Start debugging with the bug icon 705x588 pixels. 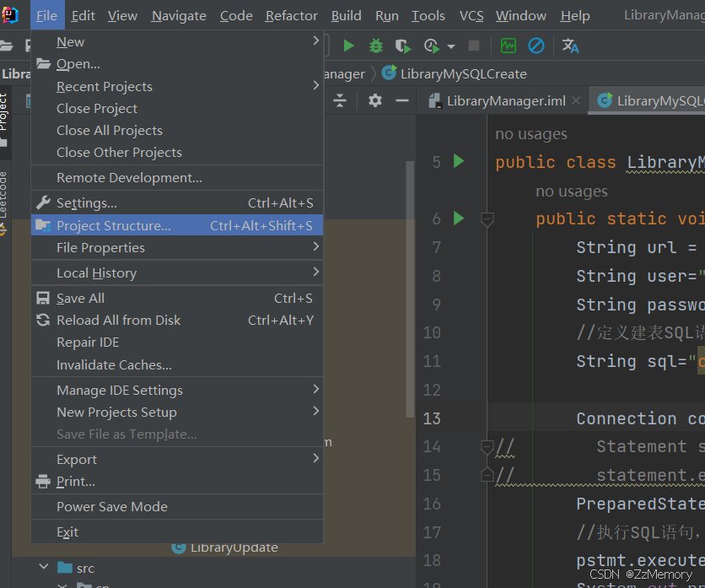[376, 46]
